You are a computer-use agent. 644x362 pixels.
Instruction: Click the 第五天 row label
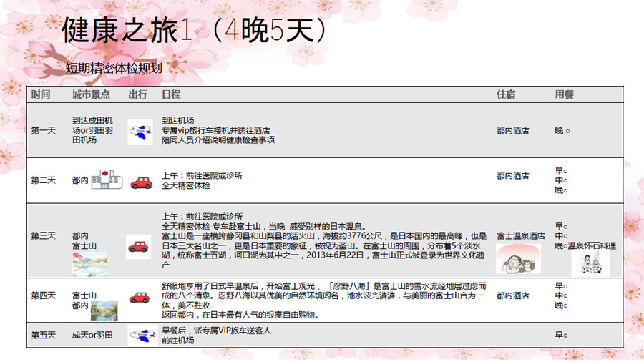coord(43,335)
